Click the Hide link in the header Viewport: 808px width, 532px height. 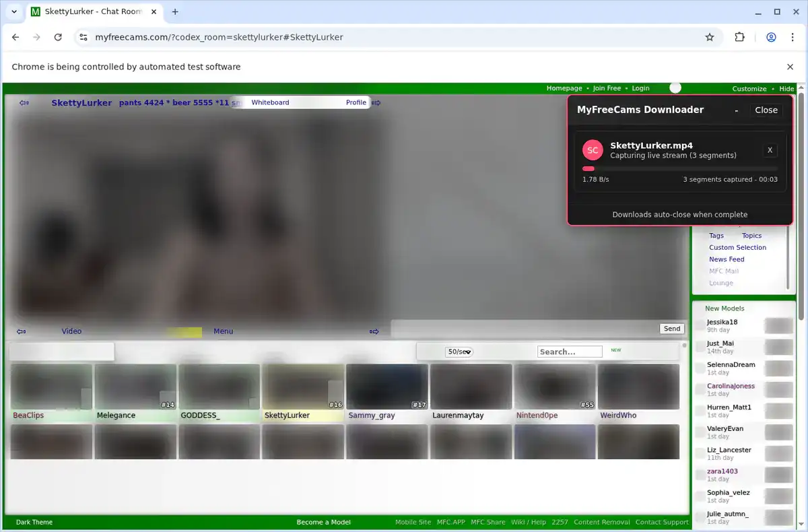click(786, 89)
